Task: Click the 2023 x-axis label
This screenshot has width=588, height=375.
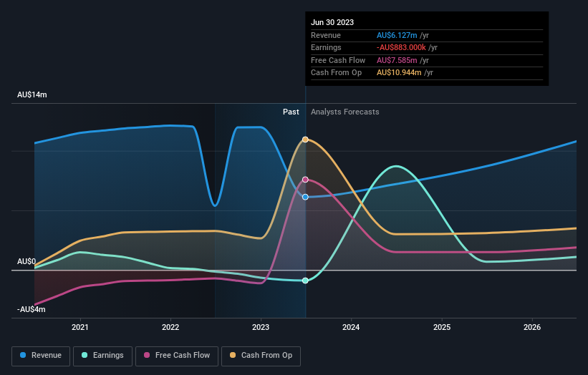Action: [x=261, y=327]
